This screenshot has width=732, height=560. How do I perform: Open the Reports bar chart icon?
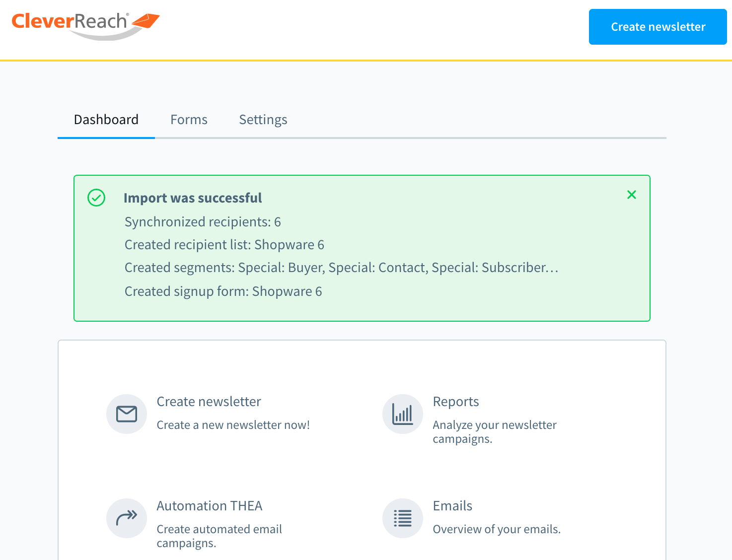[x=402, y=414]
